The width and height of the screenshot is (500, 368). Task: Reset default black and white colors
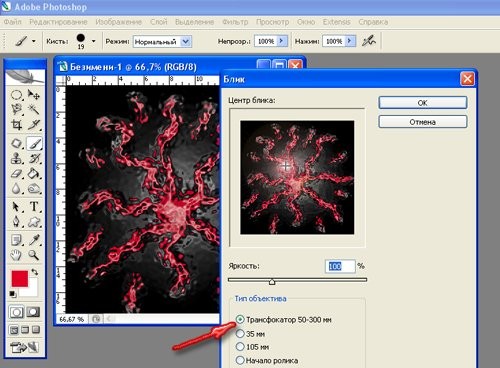pyautogui.click(x=13, y=294)
